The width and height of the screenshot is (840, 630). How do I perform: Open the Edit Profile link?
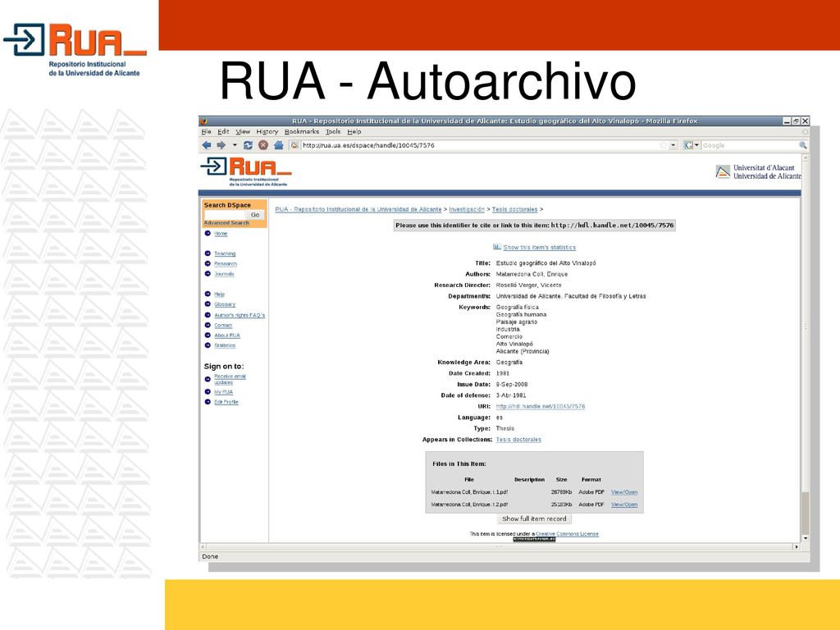pyautogui.click(x=226, y=402)
